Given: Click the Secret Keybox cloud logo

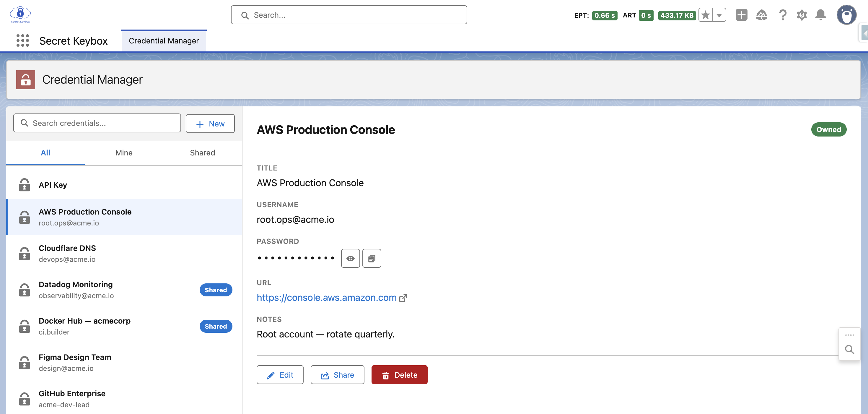Looking at the screenshot, I should 20,14.
